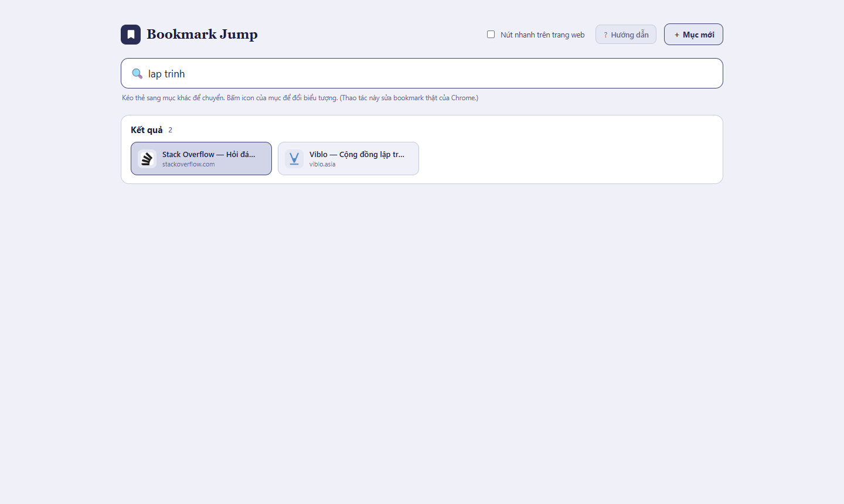Click the Viblo favicon icon
This screenshot has width=844, height=504.
(294, 159)
